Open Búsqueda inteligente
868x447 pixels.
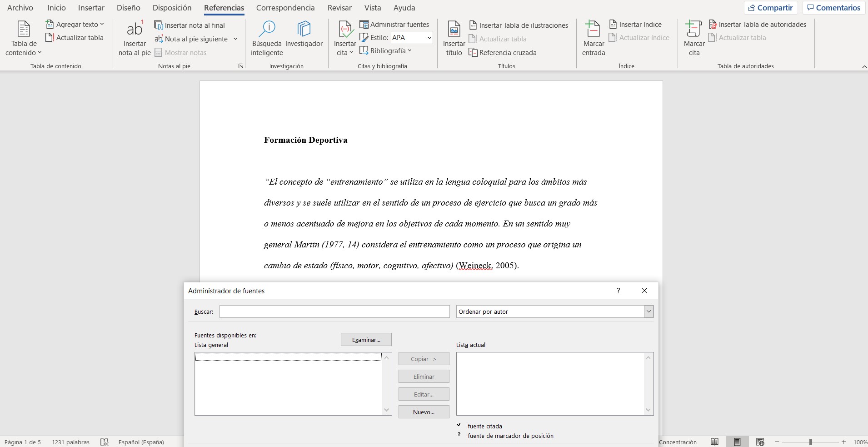(x=267, y=38)
